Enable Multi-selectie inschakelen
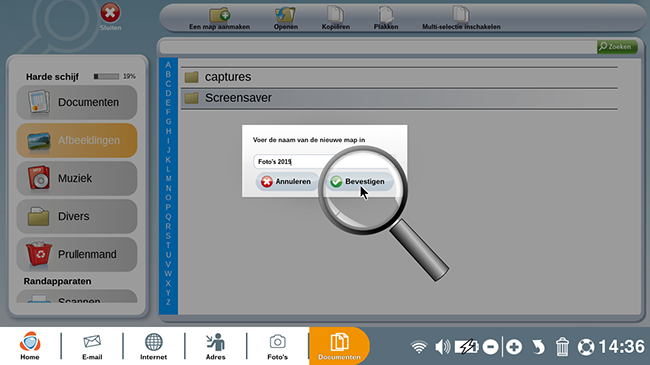Viewport: 650px width, 365px height. pyautogui.click(x=461, y=19)
